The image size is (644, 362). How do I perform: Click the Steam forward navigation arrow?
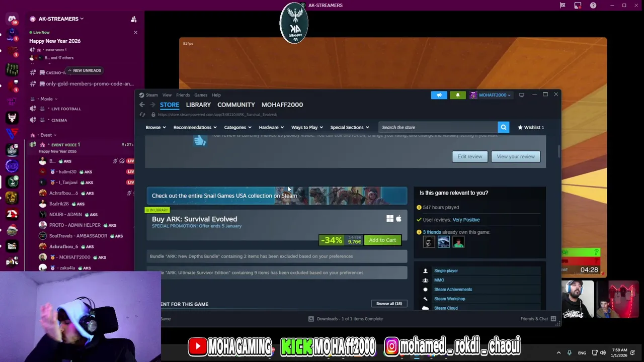click(x=152, y=105)
